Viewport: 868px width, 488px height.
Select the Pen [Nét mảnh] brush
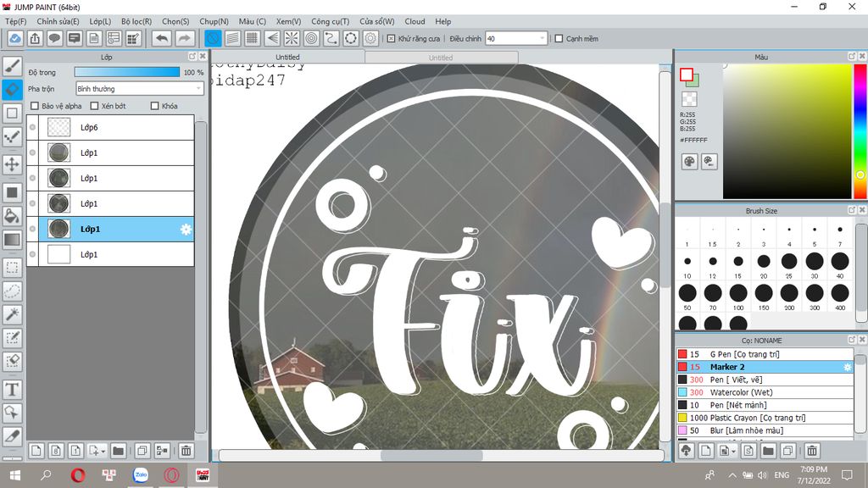pyautogui.click(x=765, y=405)
